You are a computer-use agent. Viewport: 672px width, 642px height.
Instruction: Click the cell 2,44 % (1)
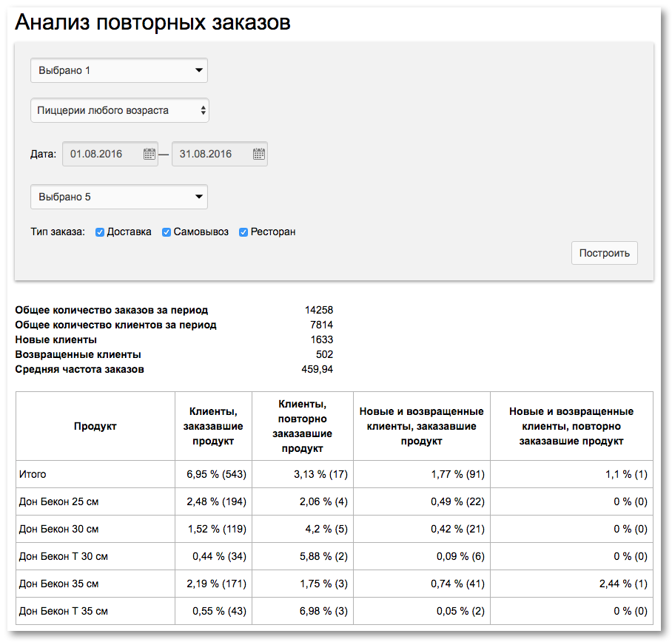(x=571, y=584)
